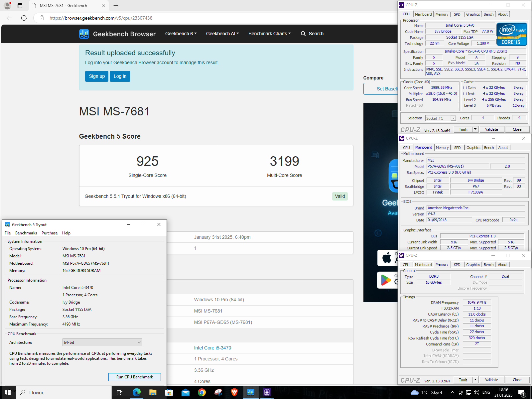Switch to About tab in bottom CPU-Z
The width and height of the screenshot is (532, 399).
point(503,265)
